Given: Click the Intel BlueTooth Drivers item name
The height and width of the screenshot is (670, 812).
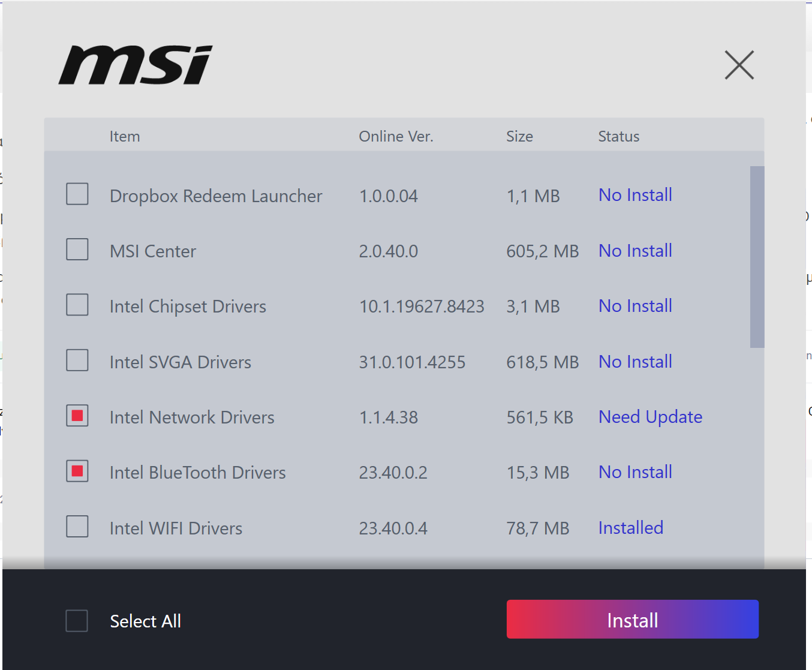Looking at the screenshot, I should pyautogui.click(x=198, y=473).
